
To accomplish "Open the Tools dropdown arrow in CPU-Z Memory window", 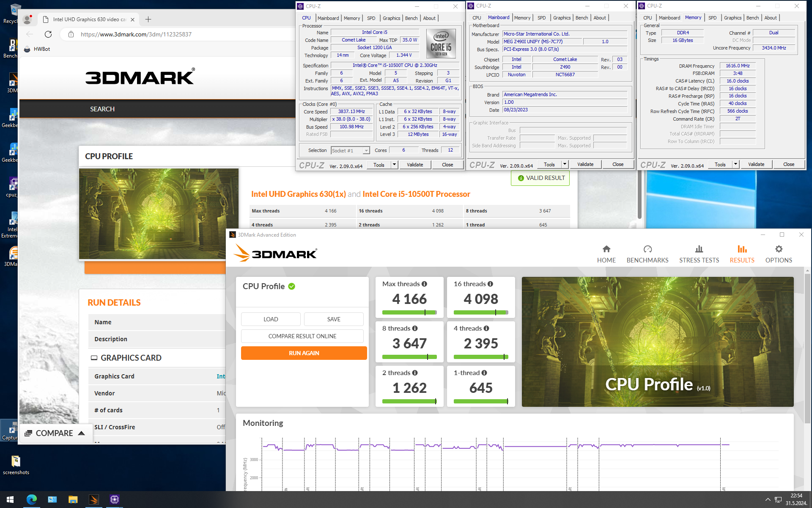I will coord(735,164).
